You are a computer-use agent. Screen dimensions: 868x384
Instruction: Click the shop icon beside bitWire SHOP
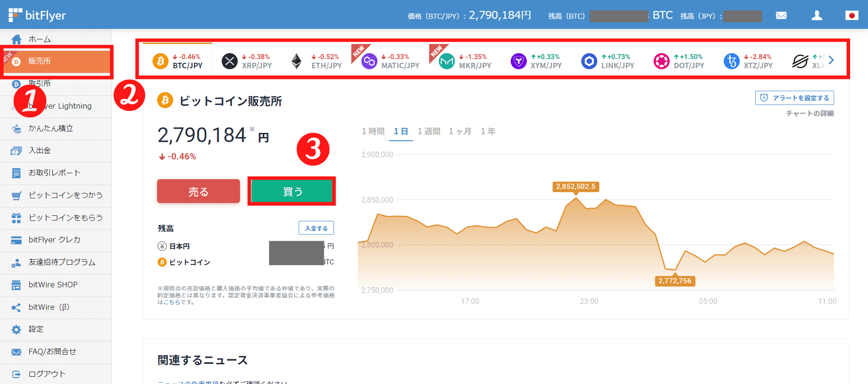coord(16,285)
